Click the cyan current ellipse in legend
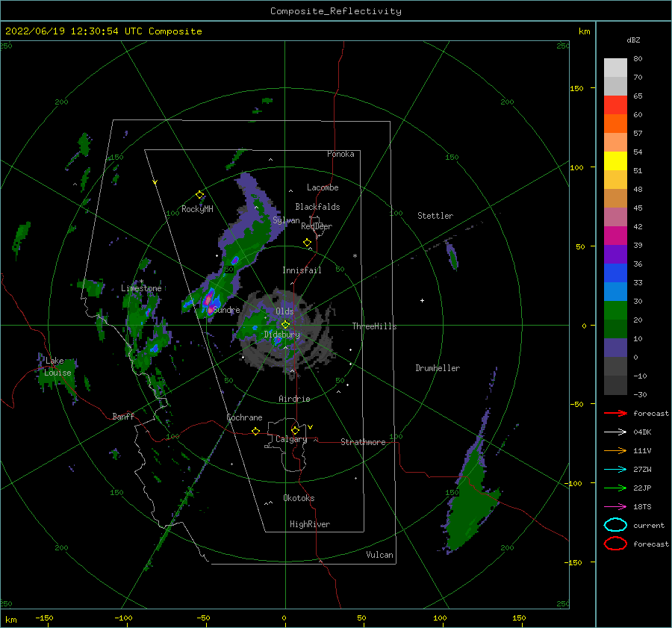Image resolution: width=672 pixels, height=628 pixels. click(615, 525)
